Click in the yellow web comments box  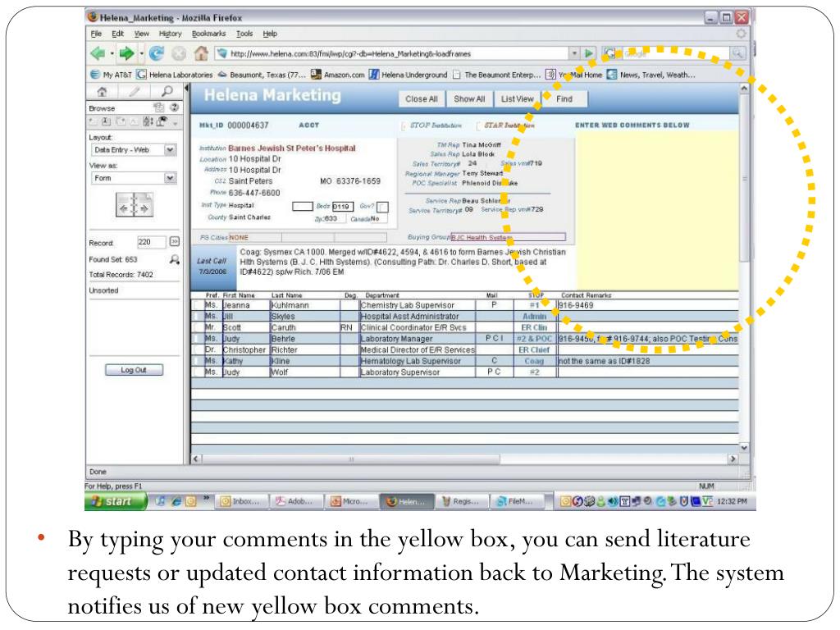coord(657,212)
